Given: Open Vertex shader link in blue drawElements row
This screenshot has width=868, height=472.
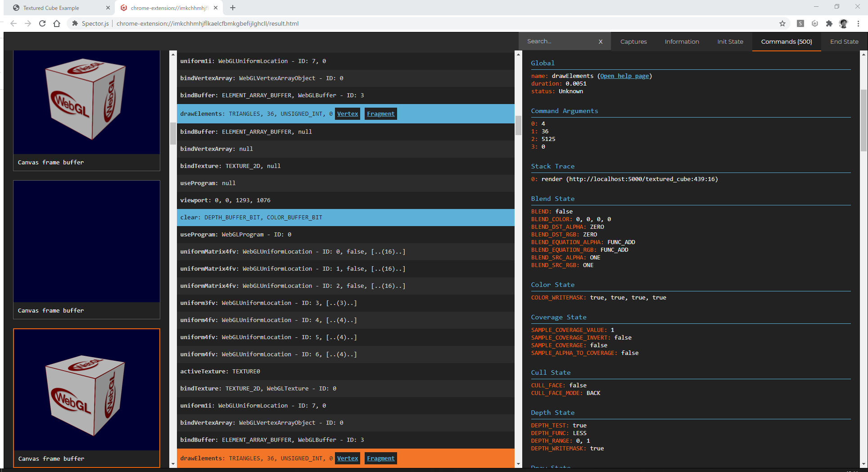Looking at the screenshot, I should [x=348, y=114].
